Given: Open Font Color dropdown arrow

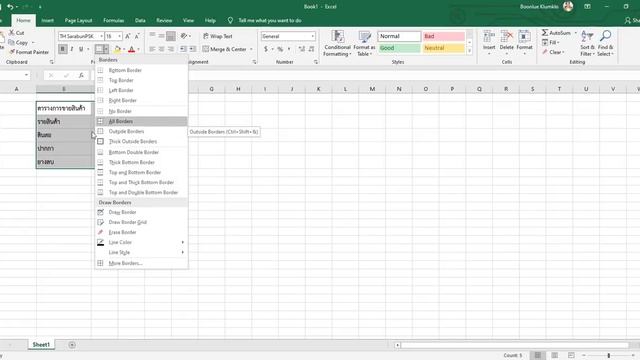Looking at the screenshot, I should (138, 49).
